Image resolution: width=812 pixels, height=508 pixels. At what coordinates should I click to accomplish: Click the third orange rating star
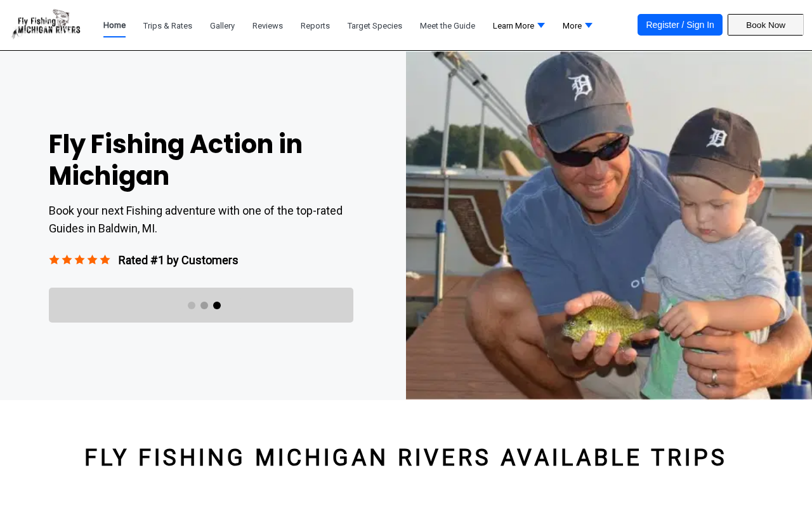point(79,260)
